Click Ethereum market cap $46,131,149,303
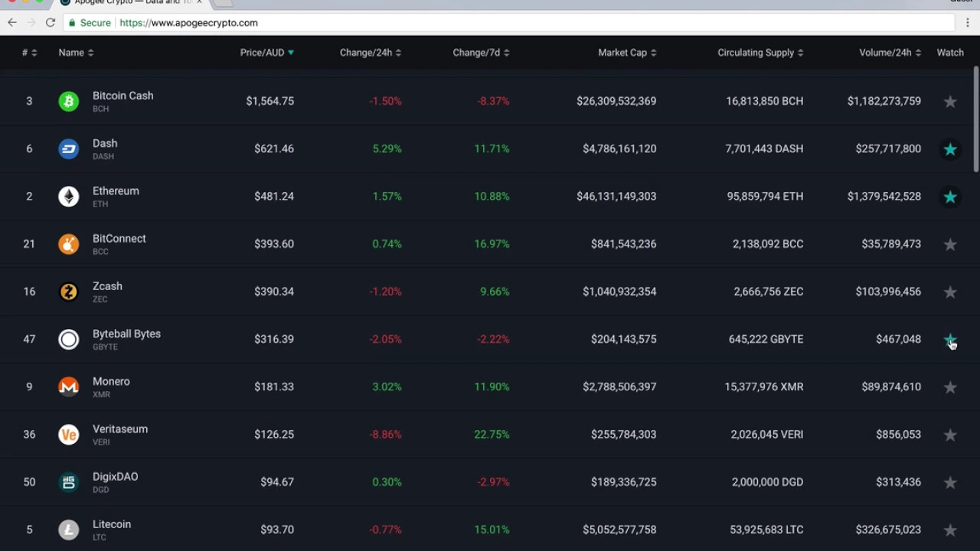 (x=616, y=197)
